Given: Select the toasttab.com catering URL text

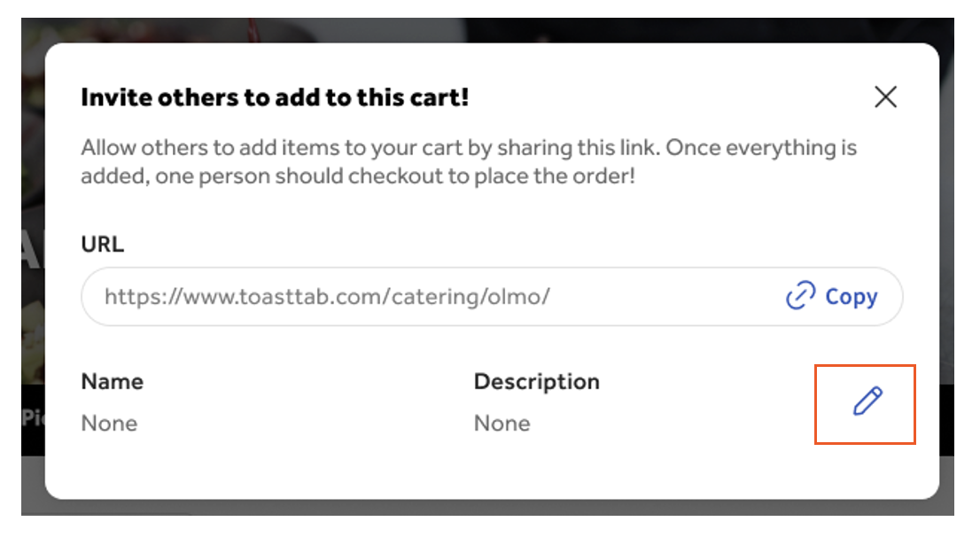Looking at the screenshot, I should pos(326,297).
